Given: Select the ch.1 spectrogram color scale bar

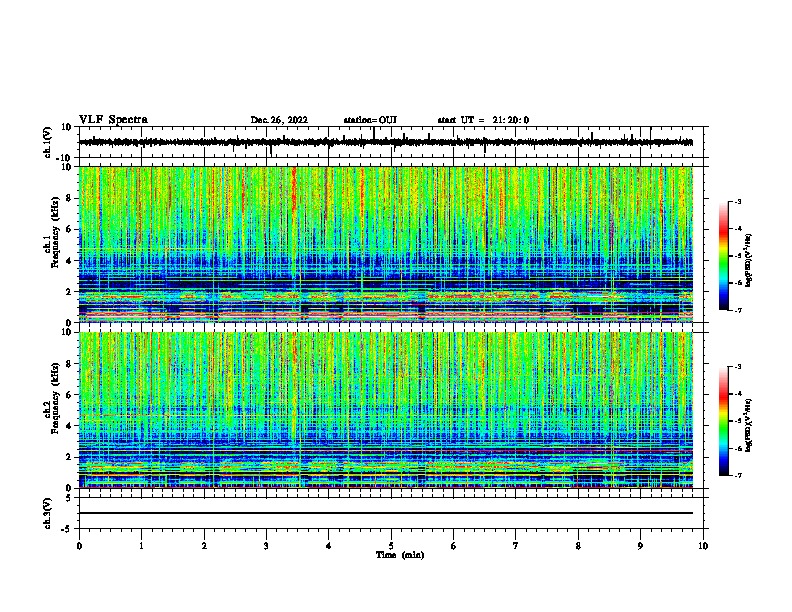Looking at the screenshot, I should pyautogui.click(x=723, y=256).
